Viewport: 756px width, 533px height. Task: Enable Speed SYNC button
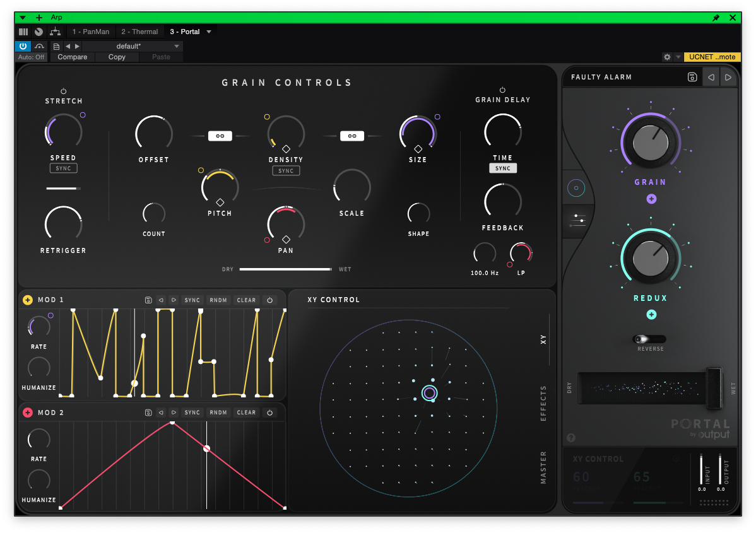(x=63, y=168)
